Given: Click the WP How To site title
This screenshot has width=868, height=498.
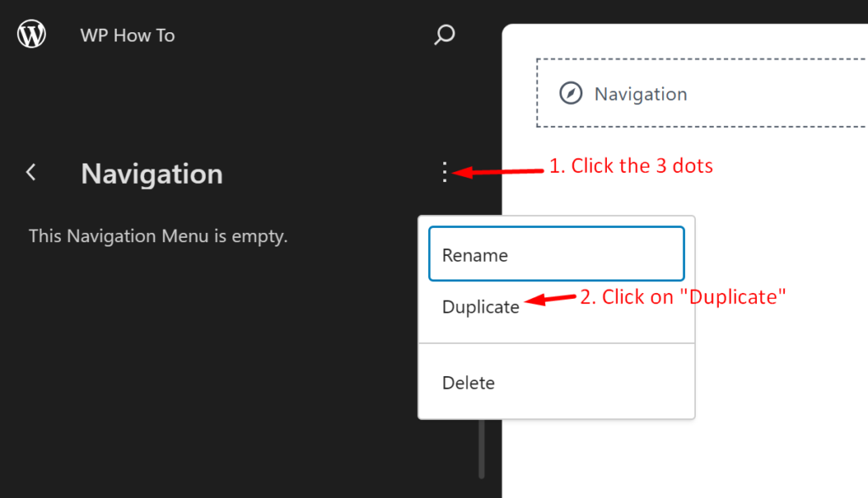Looking at the screenshot, I should [x=127, y=36].
